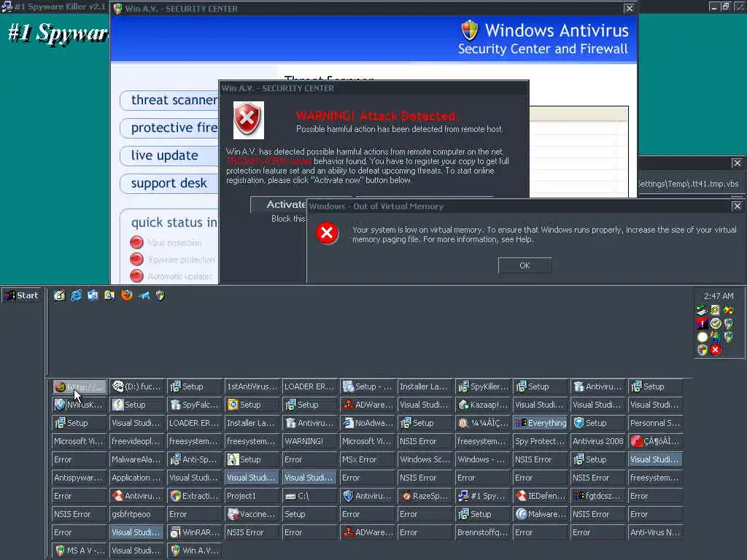Click the red Virus protection status indicator

(x=136, y=242)
